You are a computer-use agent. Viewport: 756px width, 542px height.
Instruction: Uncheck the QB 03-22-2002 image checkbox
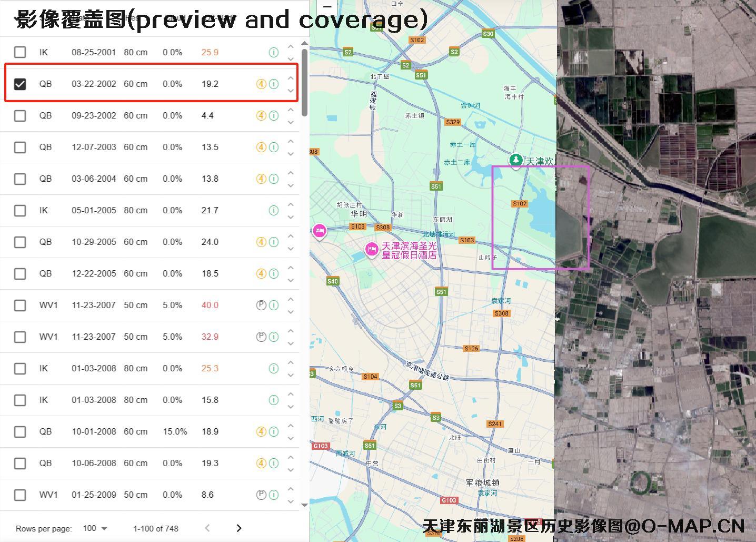point(20,84)
